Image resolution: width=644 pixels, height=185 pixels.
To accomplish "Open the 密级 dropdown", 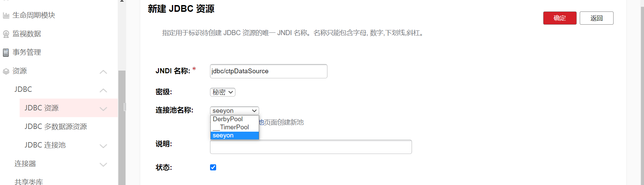I will 223,92.
